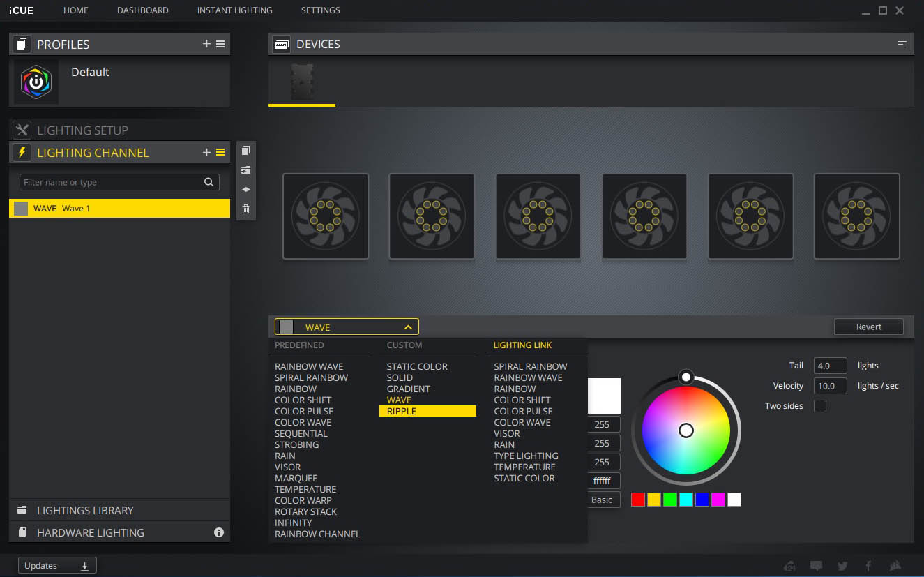The height and width of the screenshot is (577, 924).
Task: Expand the Lightings Library section
Action: click(x=119, y=510)
